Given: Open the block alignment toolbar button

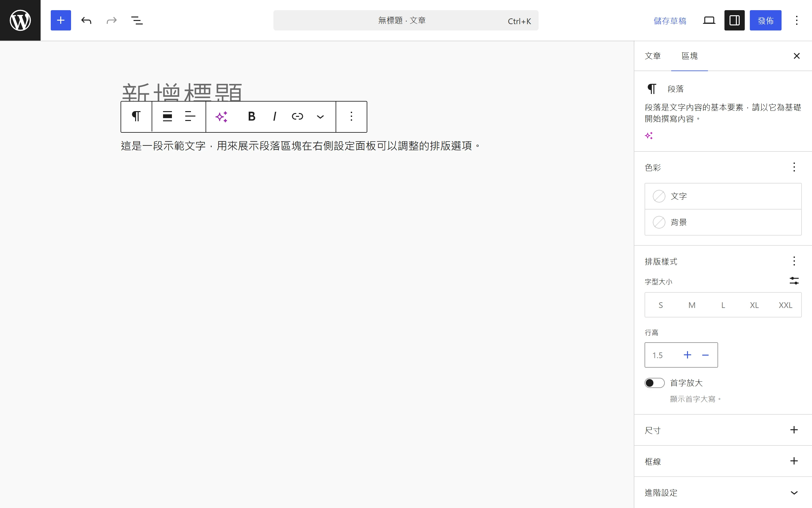Looking at the screenshot, I should 167,117.
